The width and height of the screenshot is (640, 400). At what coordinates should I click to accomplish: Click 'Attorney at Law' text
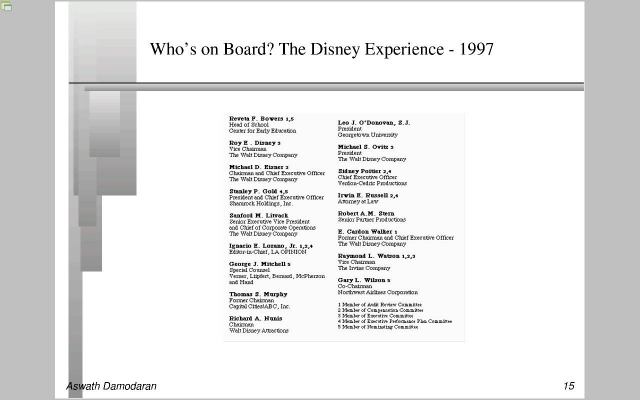[x=358, y=202]
